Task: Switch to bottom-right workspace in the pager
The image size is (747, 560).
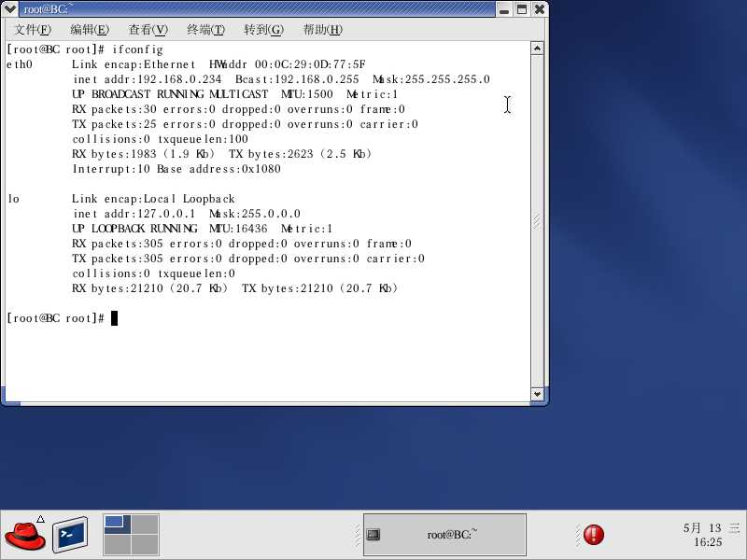Action: pos(145,544)
